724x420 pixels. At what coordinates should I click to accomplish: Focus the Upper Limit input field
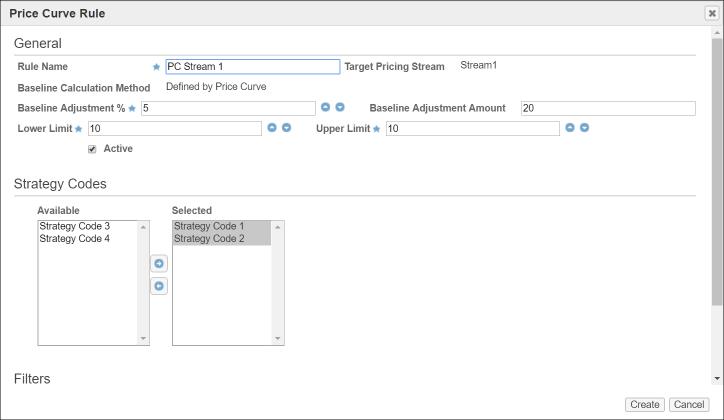[x=472, y=129]
